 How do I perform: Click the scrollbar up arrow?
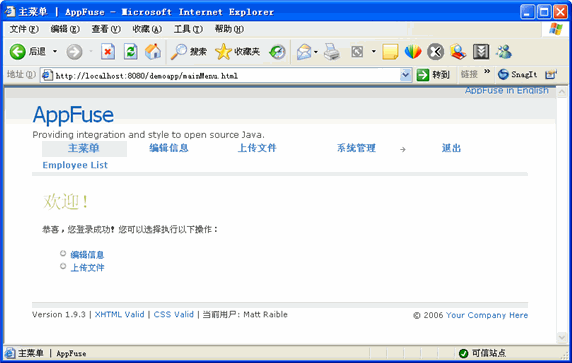click(x=561, y=92)
